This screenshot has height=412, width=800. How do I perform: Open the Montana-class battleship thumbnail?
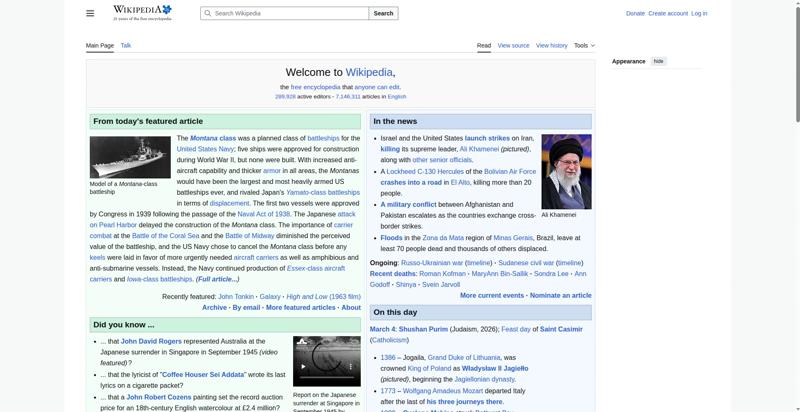coord(130,157)
